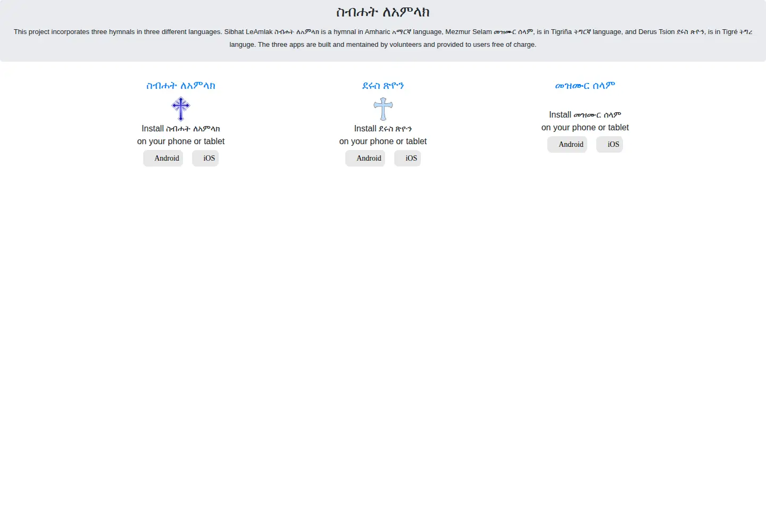Click the light blue cross app icon

[x=383, y=109]
